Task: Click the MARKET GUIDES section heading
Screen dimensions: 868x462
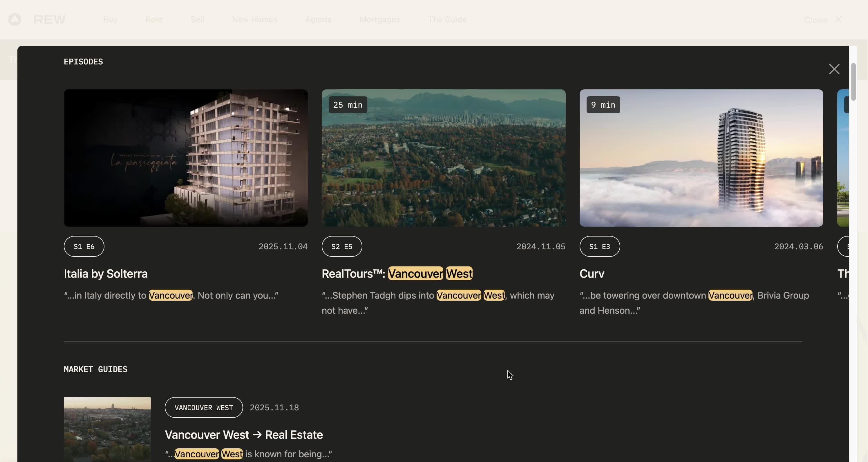Action: point(95,369)
